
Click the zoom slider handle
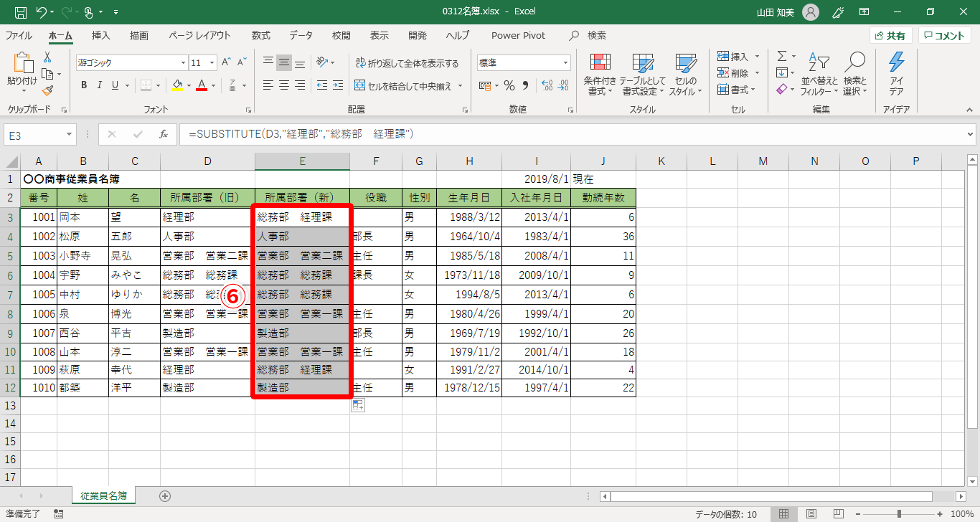[x=899, y=514]
